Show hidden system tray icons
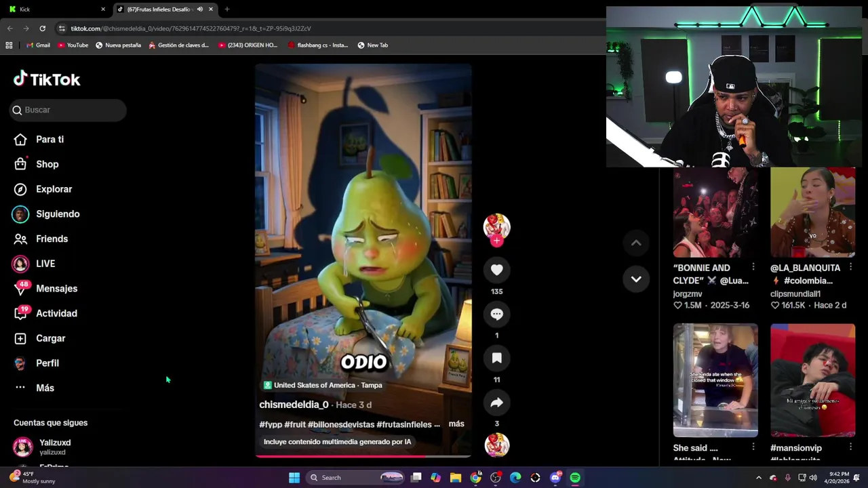 [x=759, y=478]
